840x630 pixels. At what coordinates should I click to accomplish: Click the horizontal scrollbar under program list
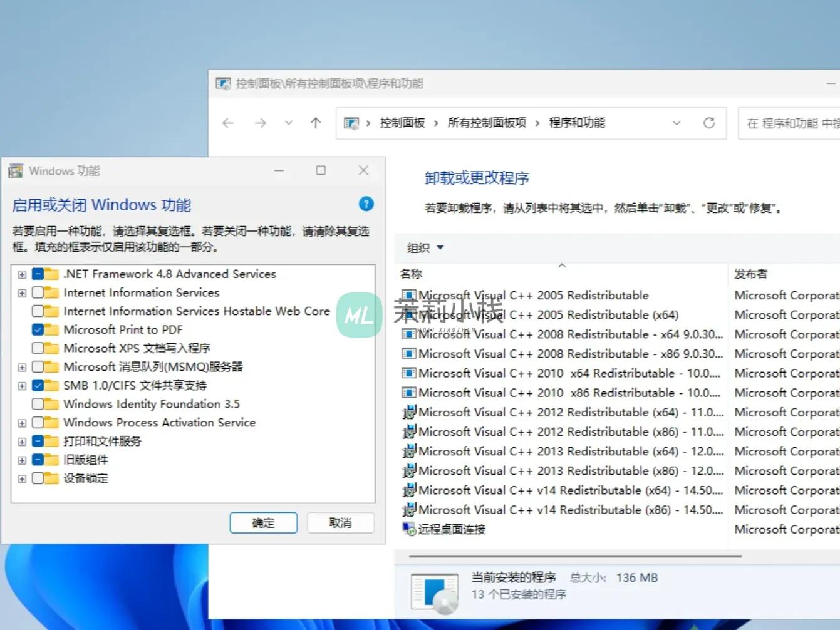(575, 556)
